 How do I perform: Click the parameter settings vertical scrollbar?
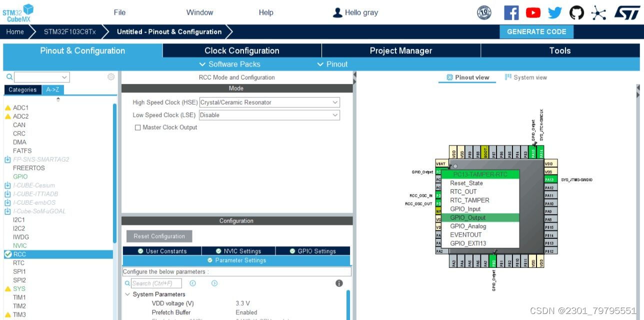coord(348,304)
